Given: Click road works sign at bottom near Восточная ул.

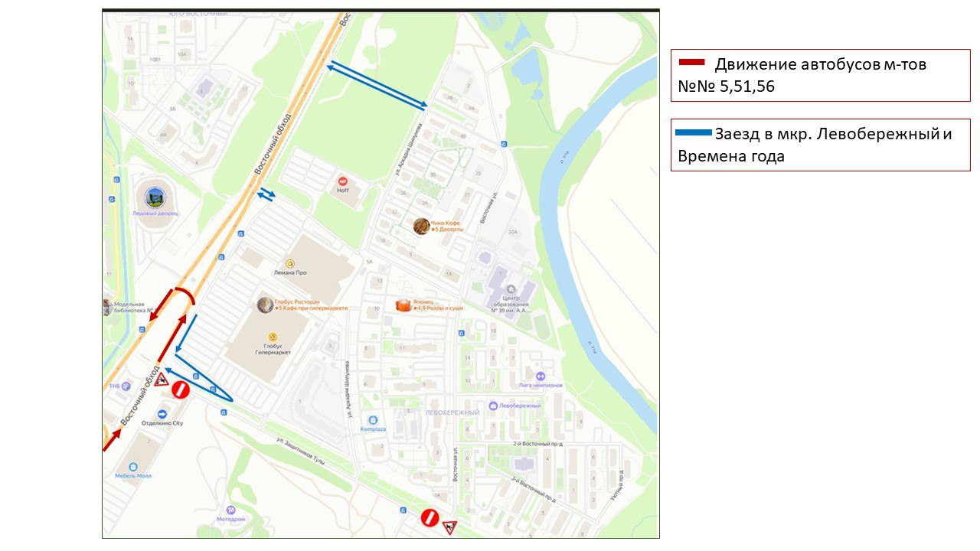Looking at the screenshot, I should (x=449, y=527).
